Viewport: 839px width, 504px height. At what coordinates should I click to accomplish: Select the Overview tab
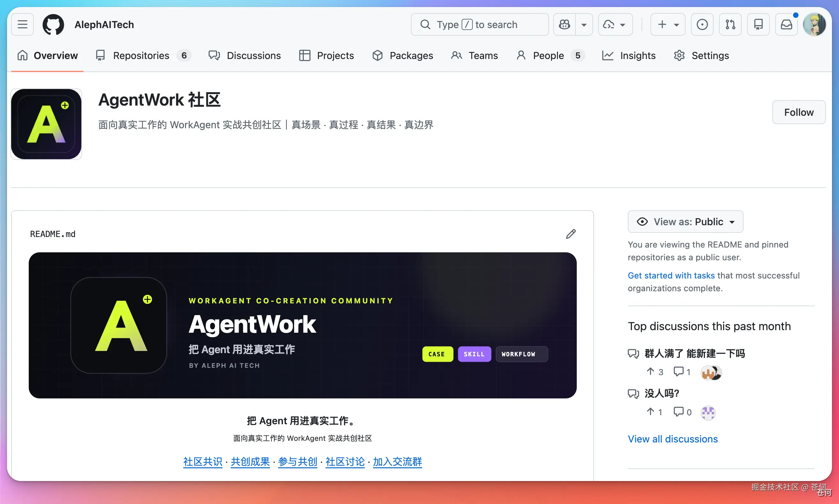point(48,56)
